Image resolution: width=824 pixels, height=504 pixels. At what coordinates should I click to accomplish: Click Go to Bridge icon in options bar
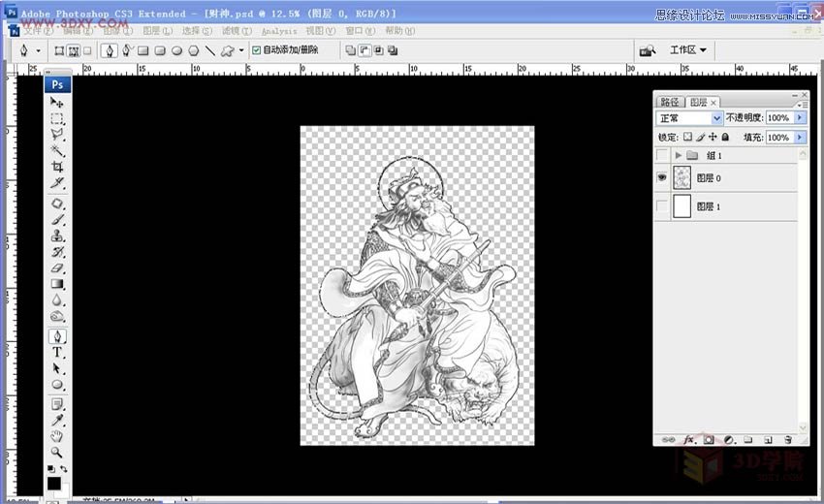click(647, 50)
